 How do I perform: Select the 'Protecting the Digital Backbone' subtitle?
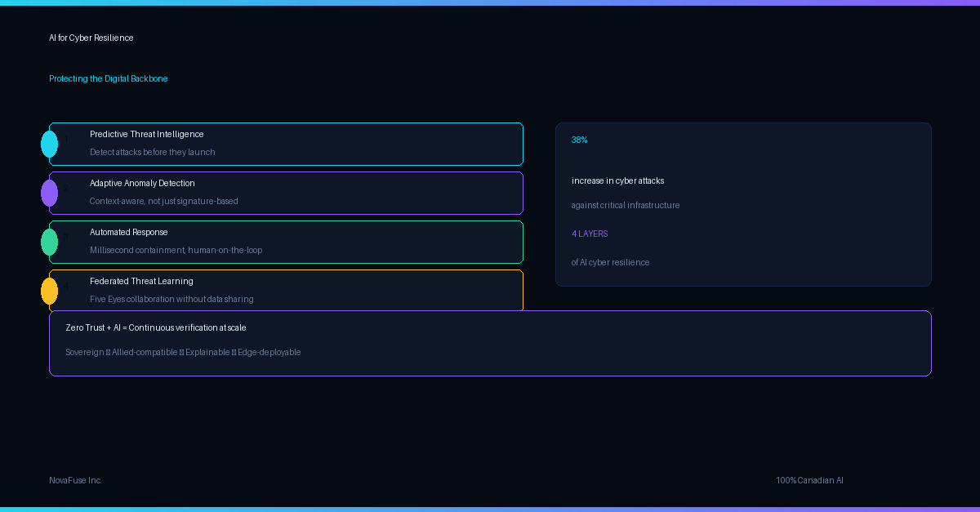pos(109,78)
